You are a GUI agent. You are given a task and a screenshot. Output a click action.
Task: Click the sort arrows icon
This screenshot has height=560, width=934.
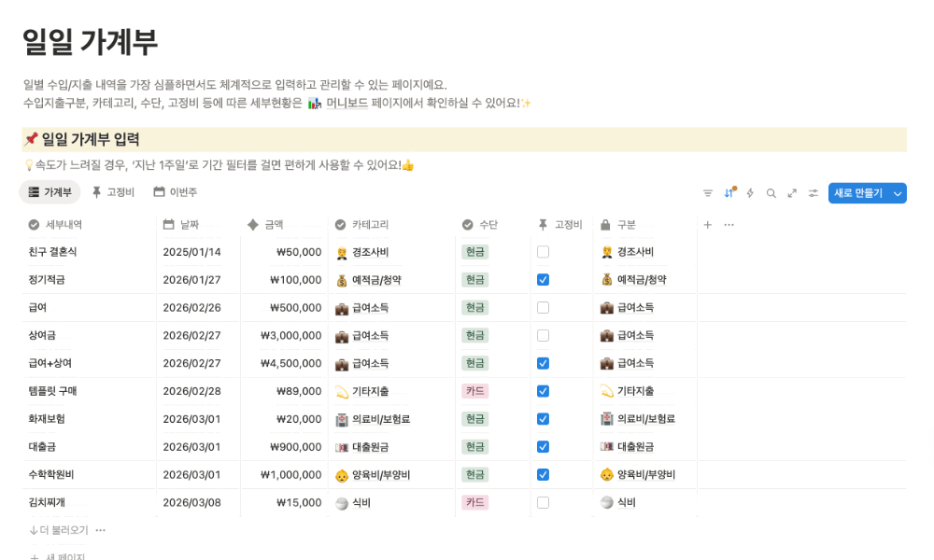[729, 193]
